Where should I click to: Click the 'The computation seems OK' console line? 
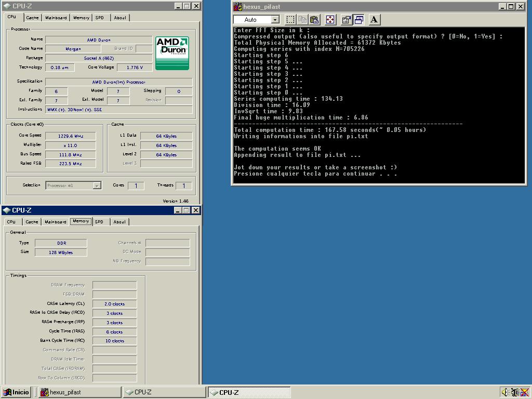click(277, 149)
